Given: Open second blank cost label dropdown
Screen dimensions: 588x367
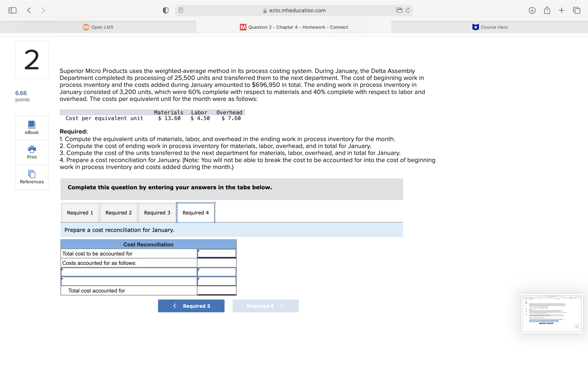Looking at the screenshot, I should pos(129,281).
